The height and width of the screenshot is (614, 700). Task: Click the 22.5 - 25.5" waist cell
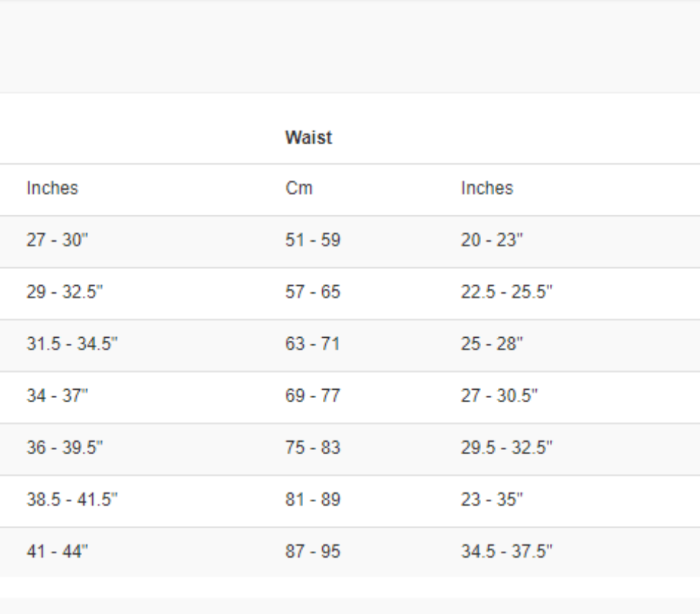pos(507,293)
